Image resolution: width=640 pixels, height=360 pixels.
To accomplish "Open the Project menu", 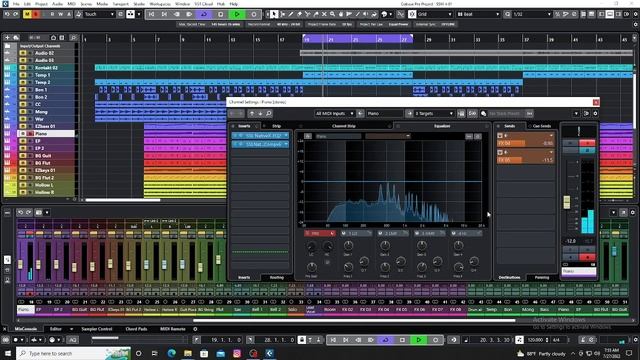I will pos(41,4).
